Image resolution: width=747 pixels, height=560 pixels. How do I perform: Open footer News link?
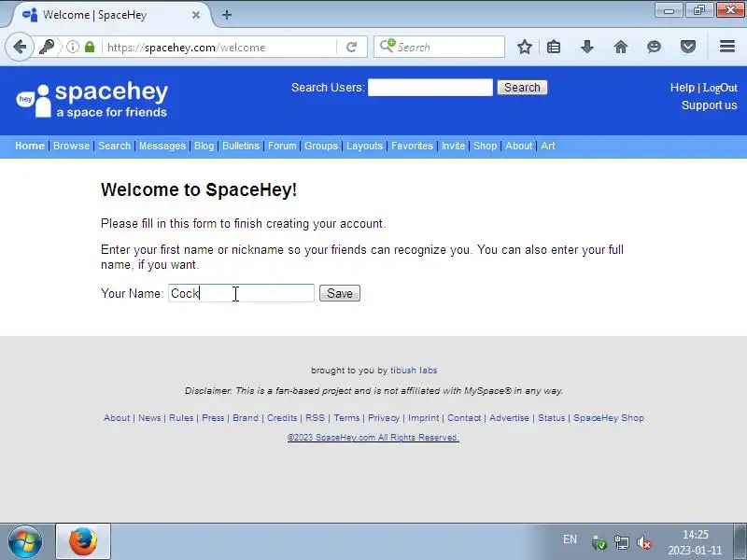[x=149, y=417]
